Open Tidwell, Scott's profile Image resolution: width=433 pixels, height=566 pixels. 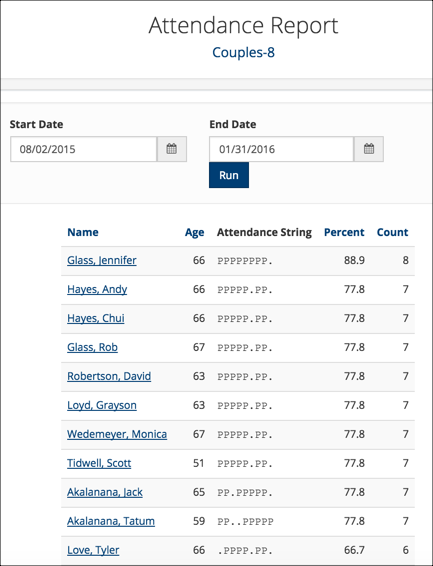[99, 463]
